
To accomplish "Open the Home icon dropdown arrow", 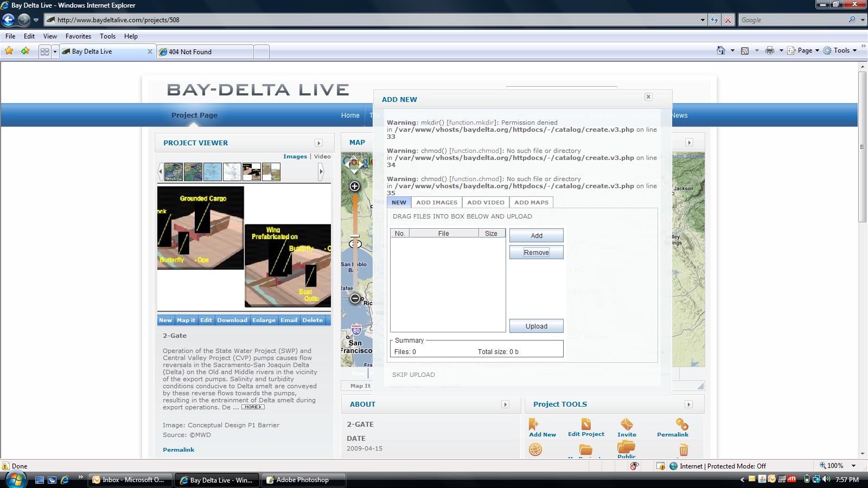I will tap(732, 50).
